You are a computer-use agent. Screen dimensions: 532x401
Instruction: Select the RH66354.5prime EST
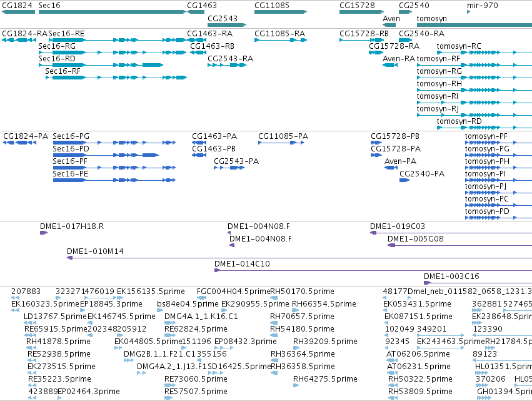[296, 310]
